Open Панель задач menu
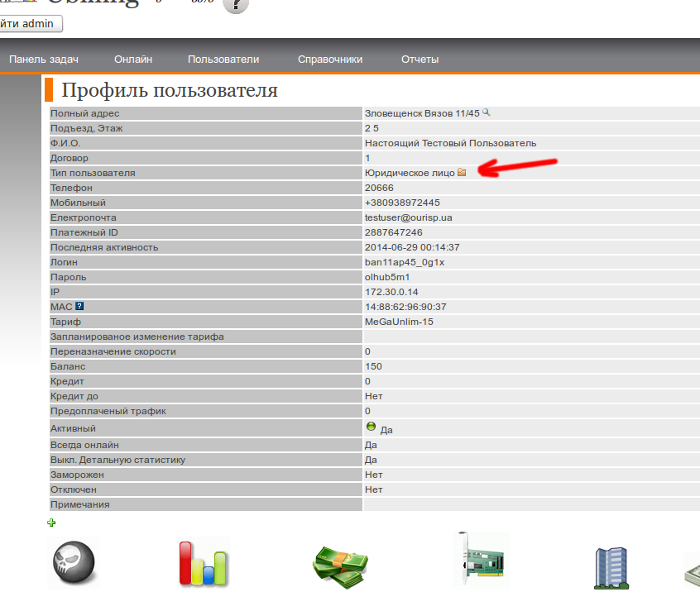The height and width of the screenshot is (592, 700). [44, 60]
